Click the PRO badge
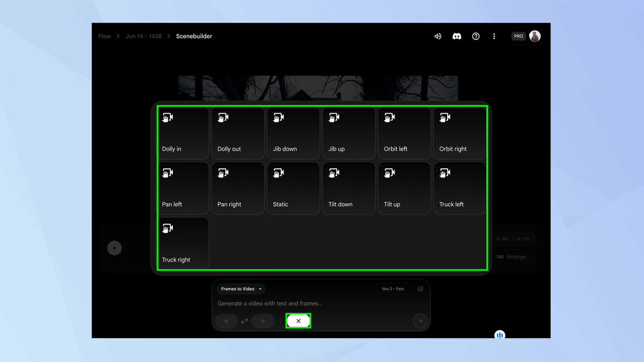644x362 pixels. pyautogui.click(x=518, y=36)
